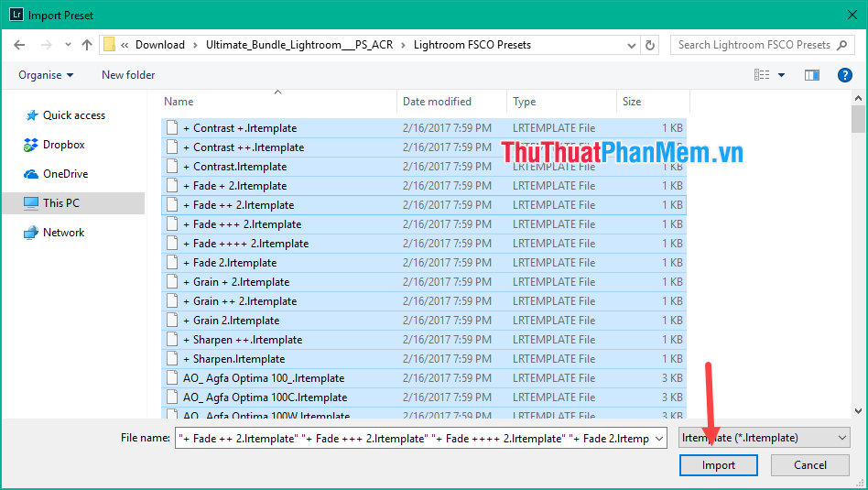Select file AO_ Agfa Optima 100_.lrtemplate

coord(424,378)
